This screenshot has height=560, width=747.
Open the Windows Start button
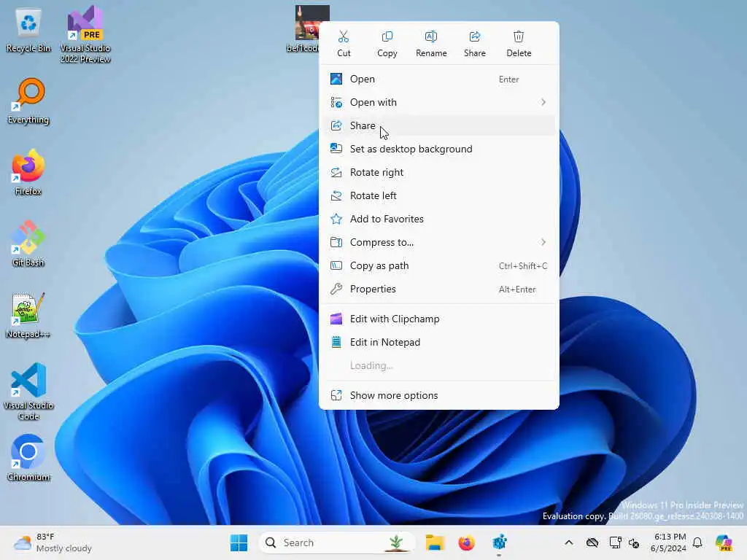[x=239, y=542]
